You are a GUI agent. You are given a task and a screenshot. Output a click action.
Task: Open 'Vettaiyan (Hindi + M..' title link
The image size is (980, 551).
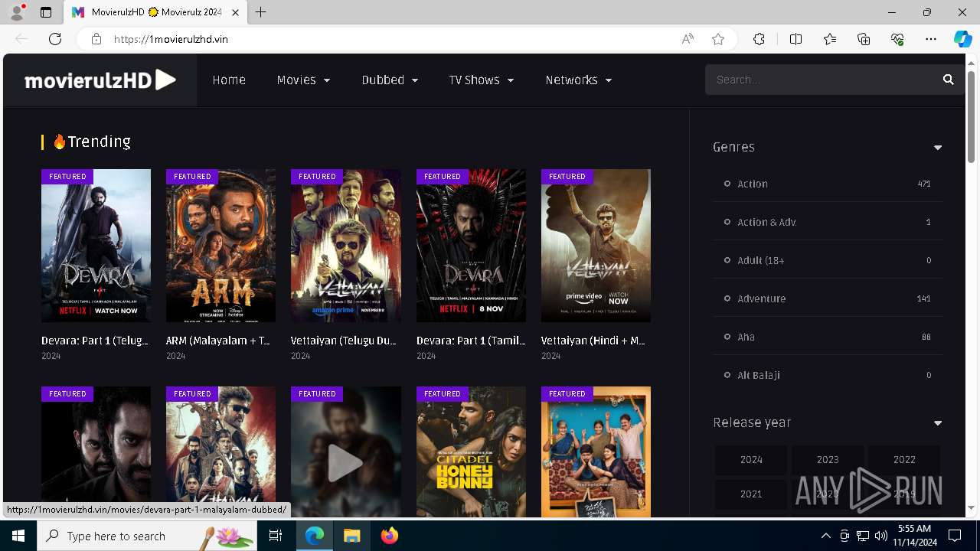[x=593, y=341]
